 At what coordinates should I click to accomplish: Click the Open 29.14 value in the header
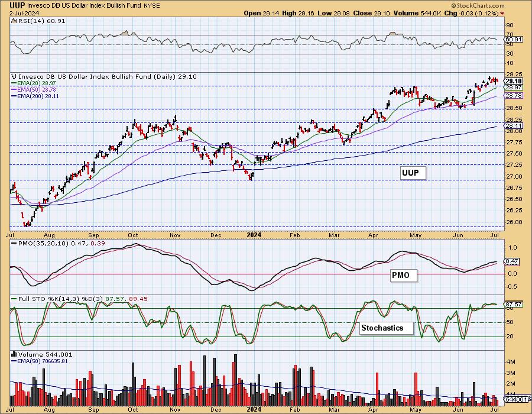pyautogui.click(x=261, y=13)
